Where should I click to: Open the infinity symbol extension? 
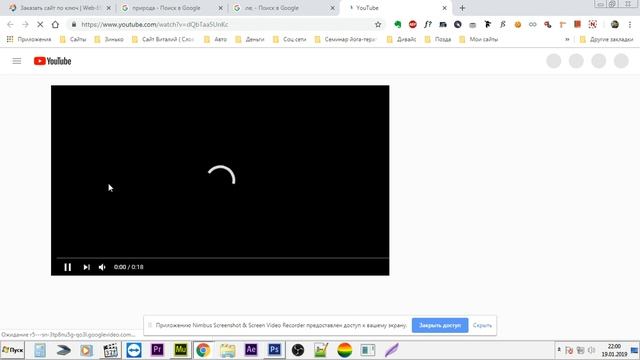pyautogui.click(x=533, y=24)
